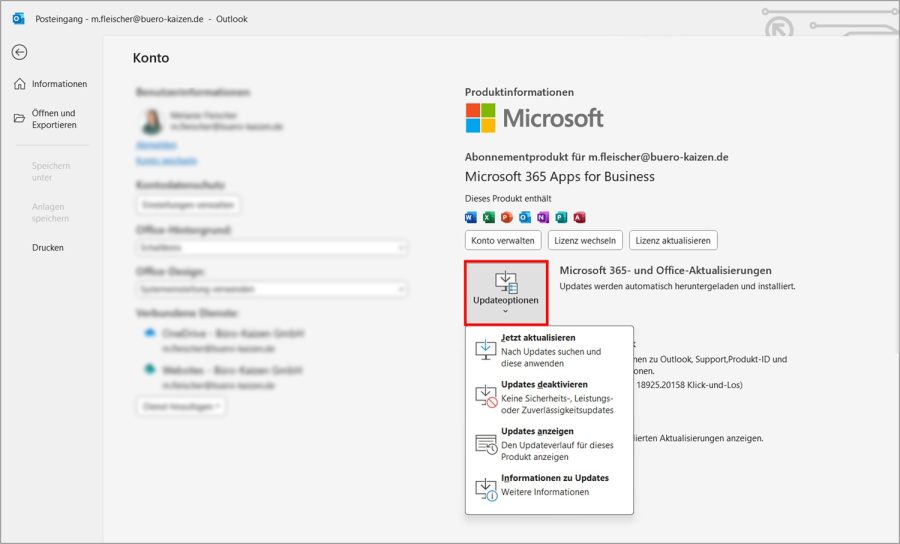Click the Publisher app icon
The width and height of the screenshot is (900, 544).
click(x=561, y=217)
